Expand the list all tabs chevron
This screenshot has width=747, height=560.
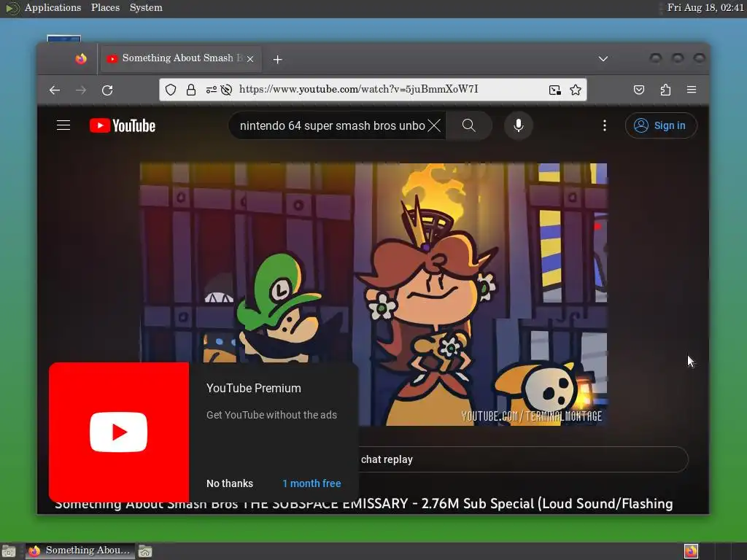[x=603, y=58]
